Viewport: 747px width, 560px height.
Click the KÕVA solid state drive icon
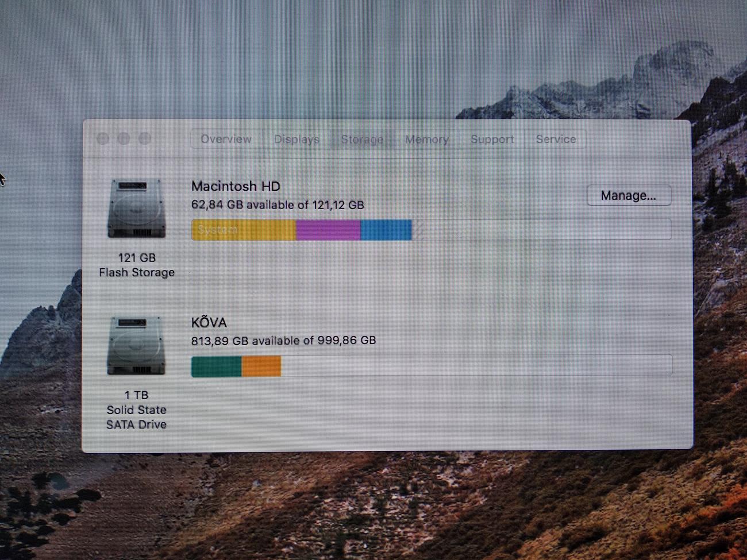[x=136, y=345]
